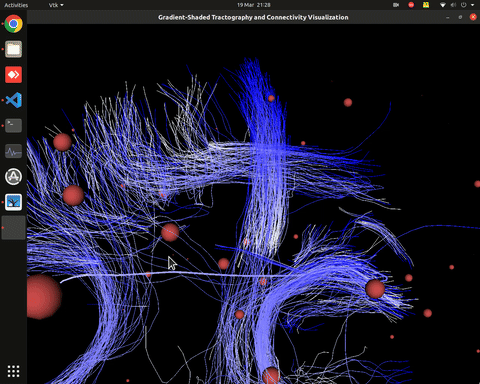This screenshot has height=384, width=480.
Task: Open the Files manager dock icon
Action: (x=13, y=49)
